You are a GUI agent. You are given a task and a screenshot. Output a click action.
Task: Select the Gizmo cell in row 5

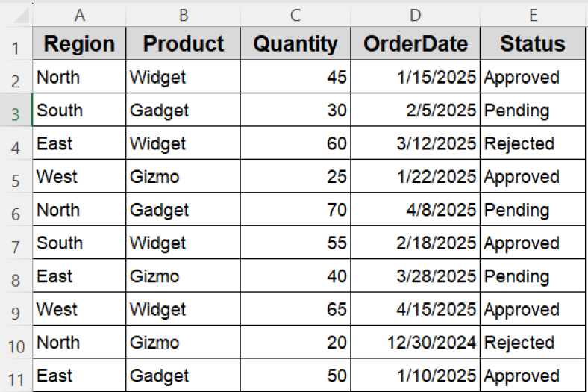(x=183, y=177)
